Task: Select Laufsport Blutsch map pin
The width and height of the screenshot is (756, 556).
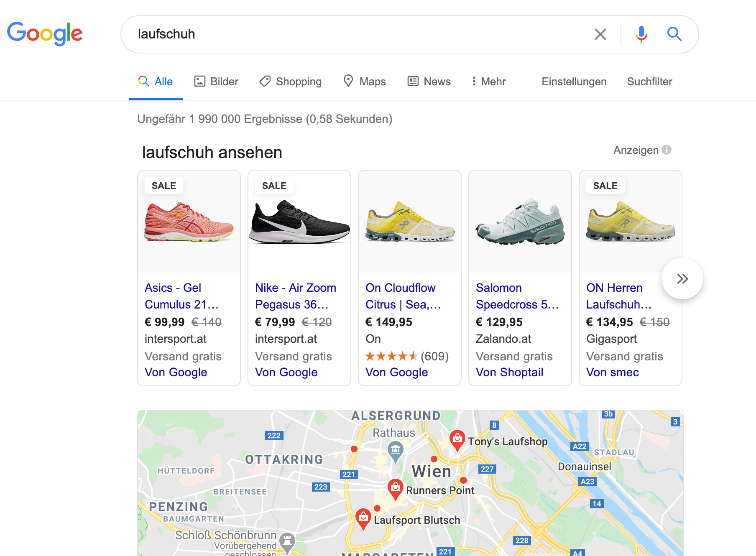Action: click(363, 519)
